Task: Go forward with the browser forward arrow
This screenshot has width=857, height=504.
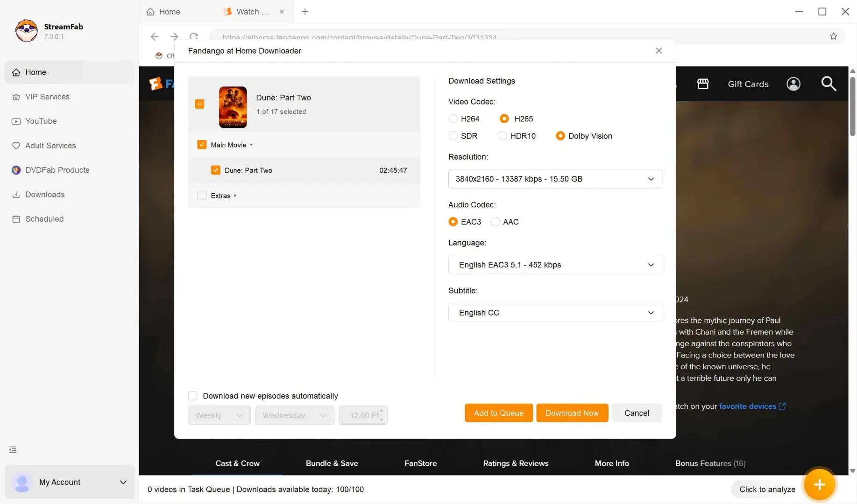Action: (174, 36)
